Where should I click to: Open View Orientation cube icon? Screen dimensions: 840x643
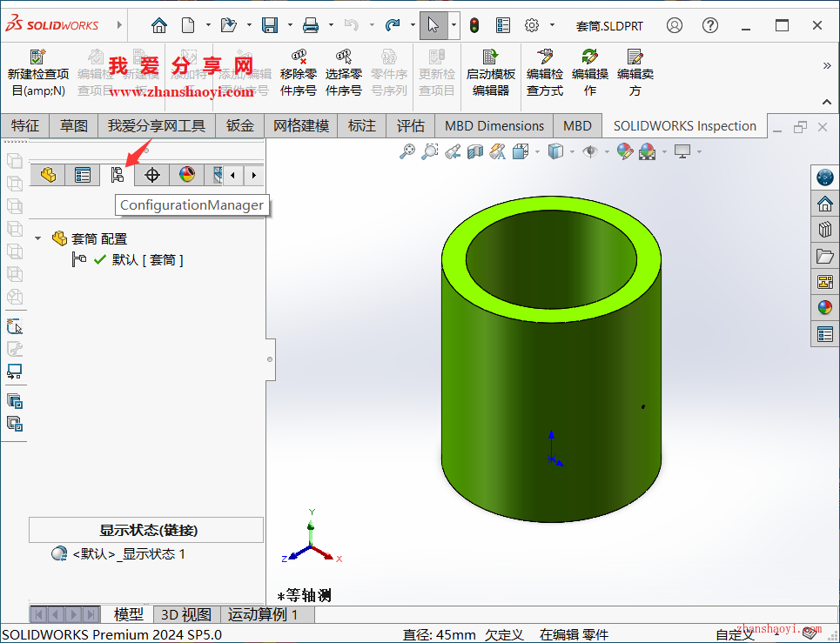tap(521, 152)
